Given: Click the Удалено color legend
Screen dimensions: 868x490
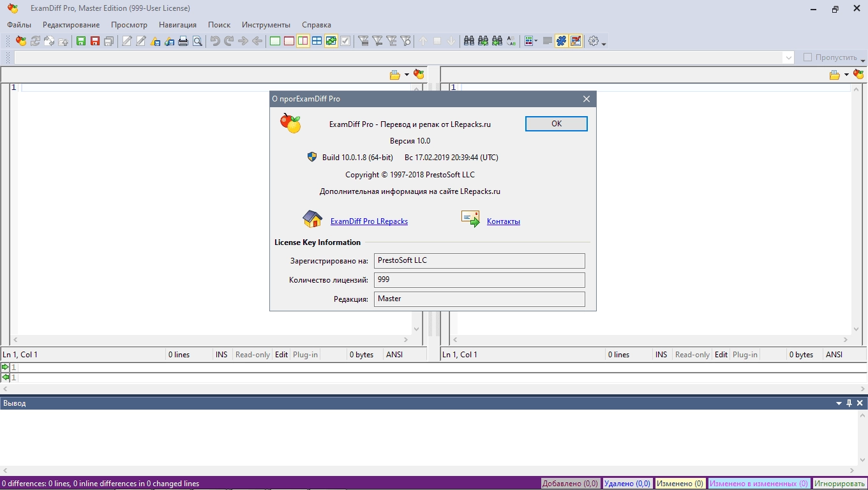Looking at the screenshot, I should 627,484.
